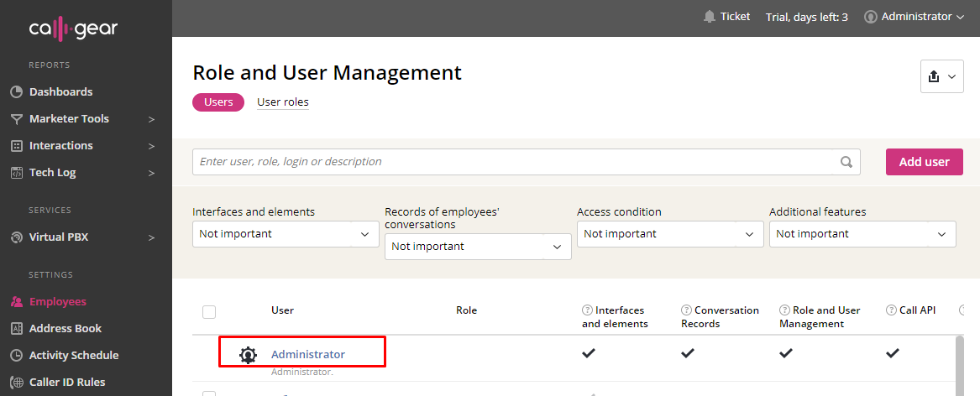The width and height of the screenshot is (980, 396).
Task: Click Administrator's Role and User Management checkmark
Action: (x=786, y=353)
